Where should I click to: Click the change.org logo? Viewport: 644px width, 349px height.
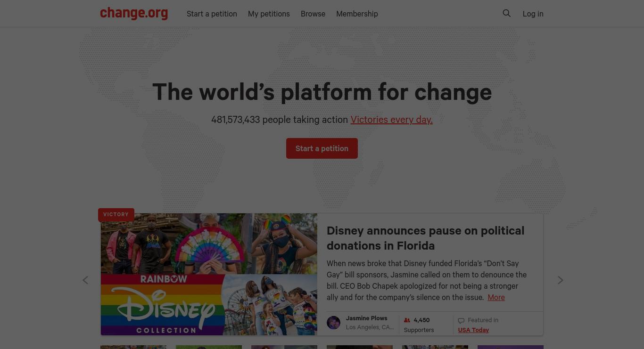tap(134, 13)
